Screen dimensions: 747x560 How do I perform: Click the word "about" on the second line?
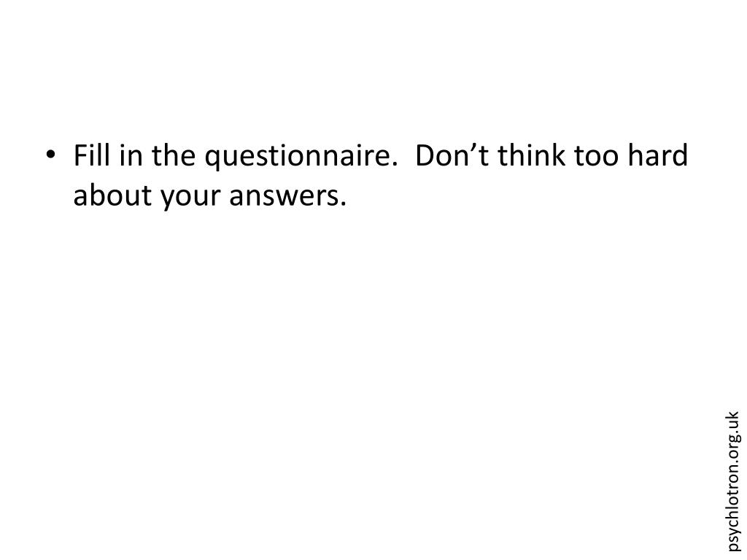click(x=112, y=194)
